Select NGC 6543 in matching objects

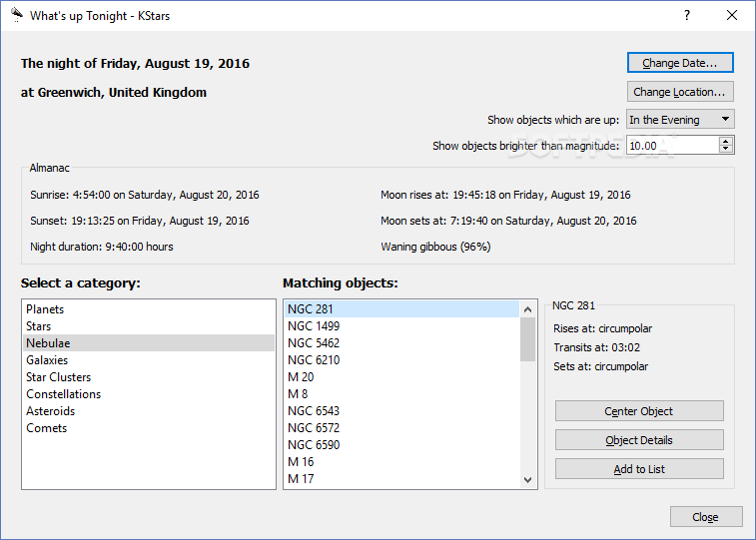402,411
